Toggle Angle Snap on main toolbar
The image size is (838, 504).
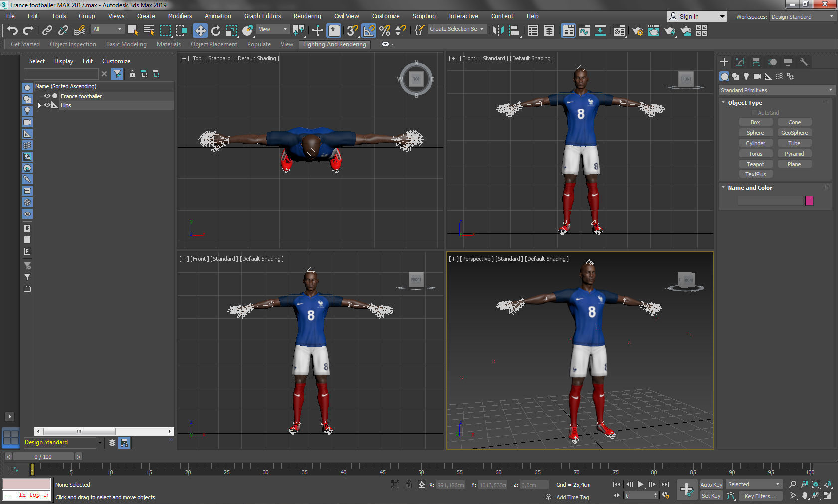[369, 31]
